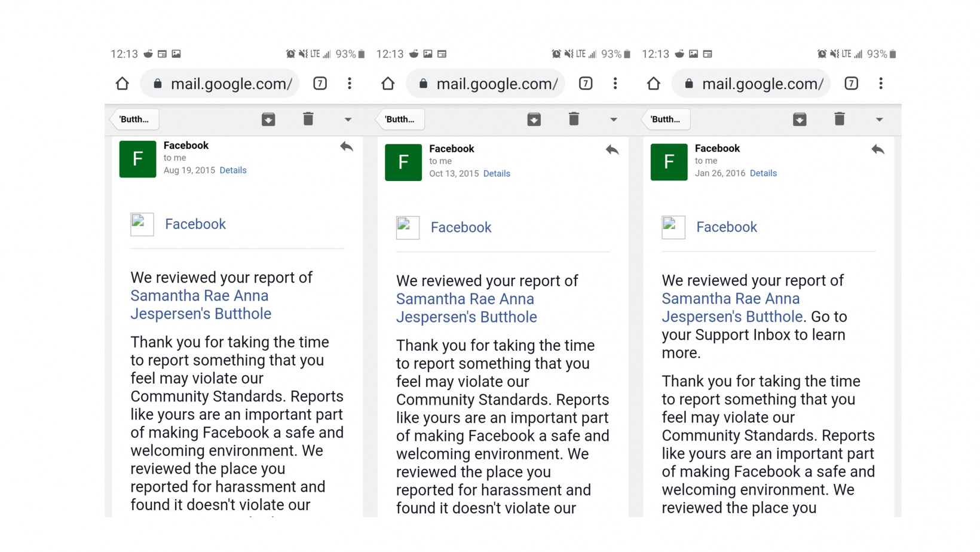Expand the dropdown arrow in the Jan 26 email toolbar

pyautogui.click(x=879, y=119)
